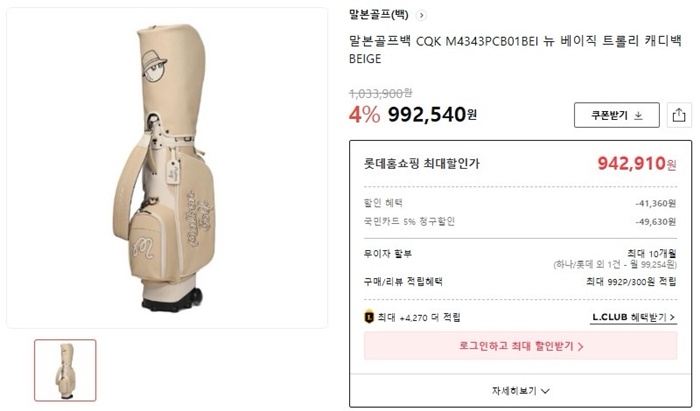Viewport: 700px width, 411px height.
Task: Download coupon with the 쿠폰받기 button
Action: click(x=616, y=115)
